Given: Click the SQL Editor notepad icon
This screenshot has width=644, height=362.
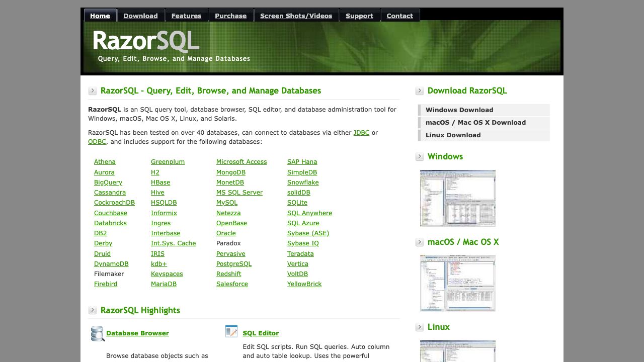Looking at the screenshot, I should (231, 331).
